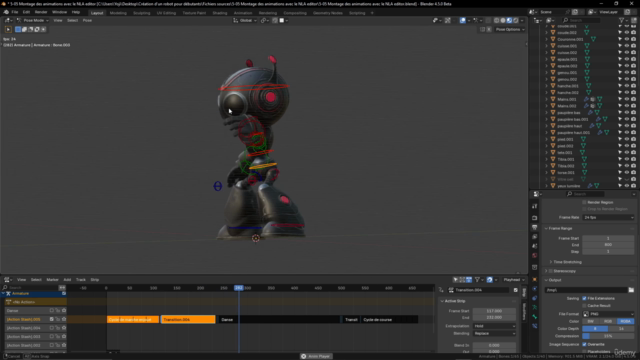Open the NLA Strip menu

point(95,280)
